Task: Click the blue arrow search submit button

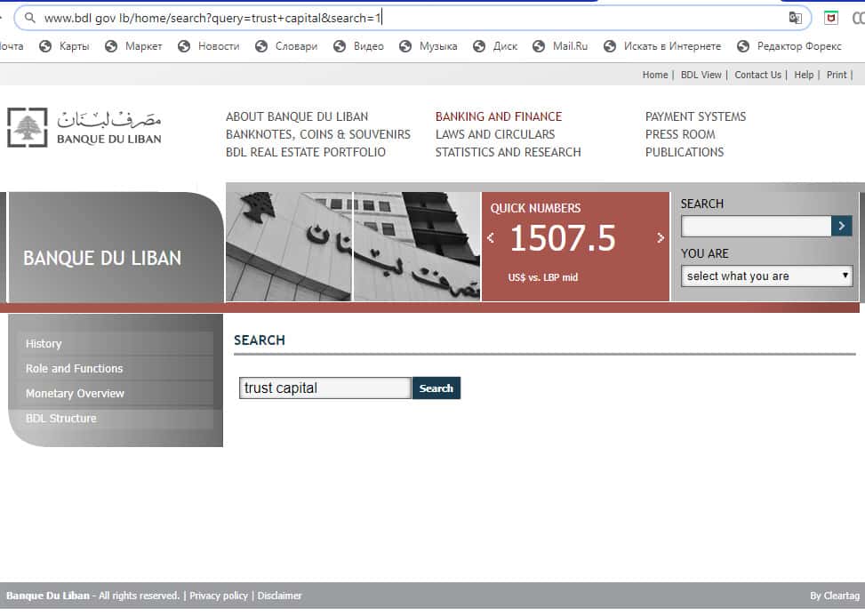Action: (841, 226)
